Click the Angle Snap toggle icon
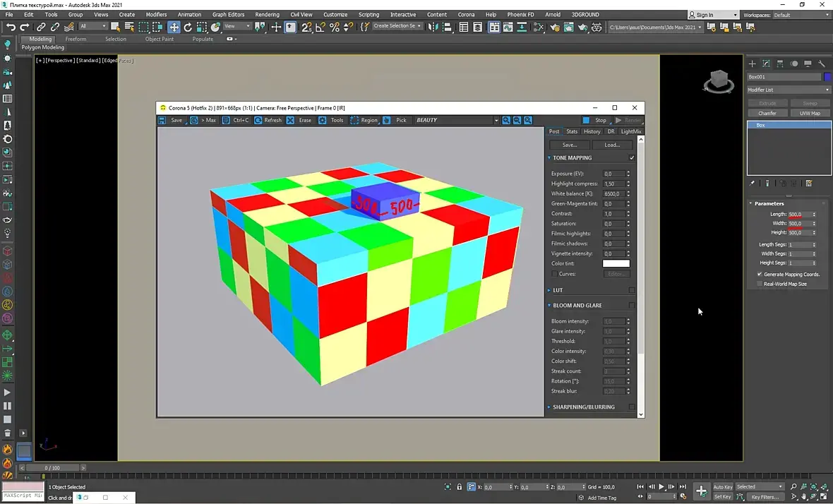Viewport: 833px width, 504px height. [320, 27]
